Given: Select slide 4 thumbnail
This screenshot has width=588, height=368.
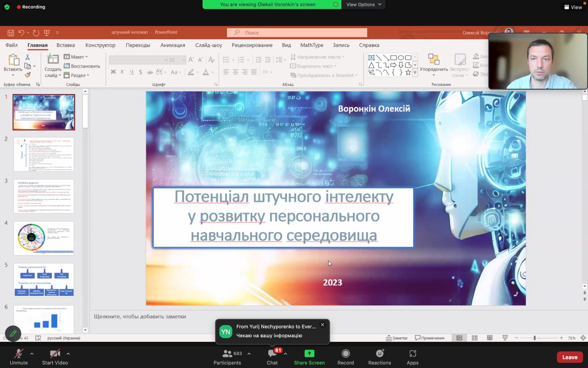Looking at the screenshot, I should coord(44,238).
